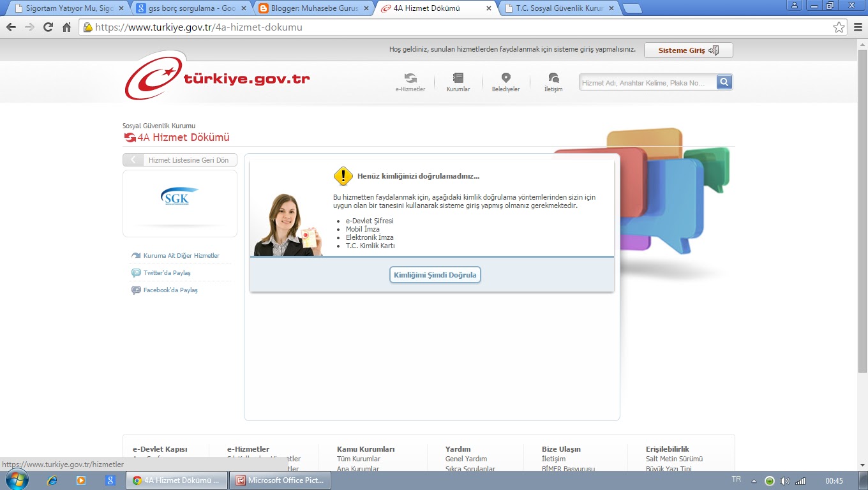Click the Sisteme Giriş button

pyautogui.click(x=688, y=50)
